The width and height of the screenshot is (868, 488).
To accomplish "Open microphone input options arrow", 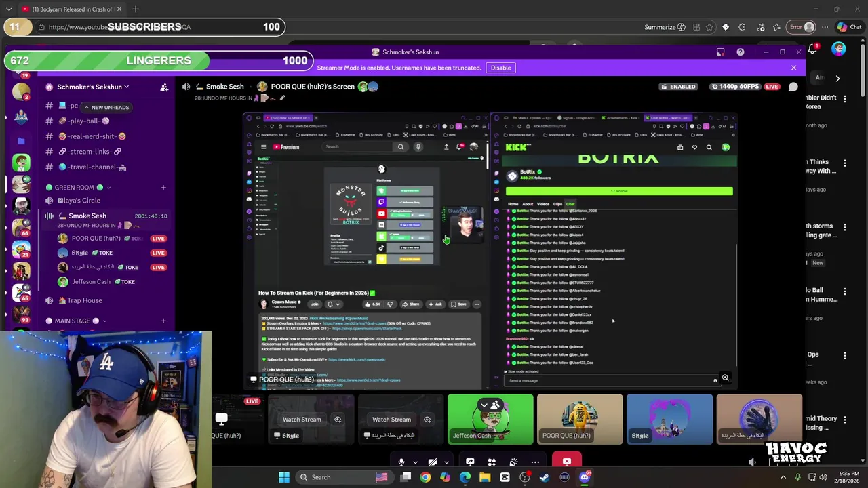I will (415, 462).
